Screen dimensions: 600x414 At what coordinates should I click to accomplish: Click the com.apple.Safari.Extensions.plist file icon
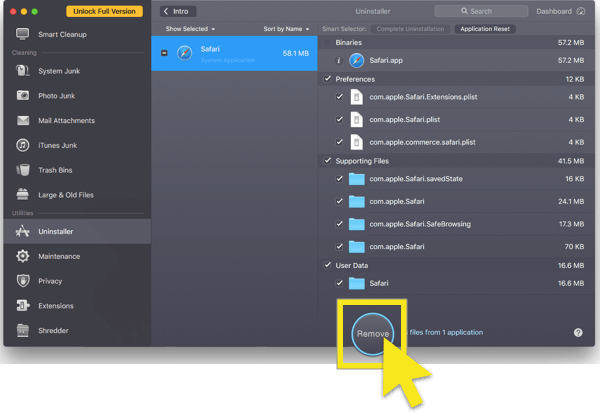point(356,97)
